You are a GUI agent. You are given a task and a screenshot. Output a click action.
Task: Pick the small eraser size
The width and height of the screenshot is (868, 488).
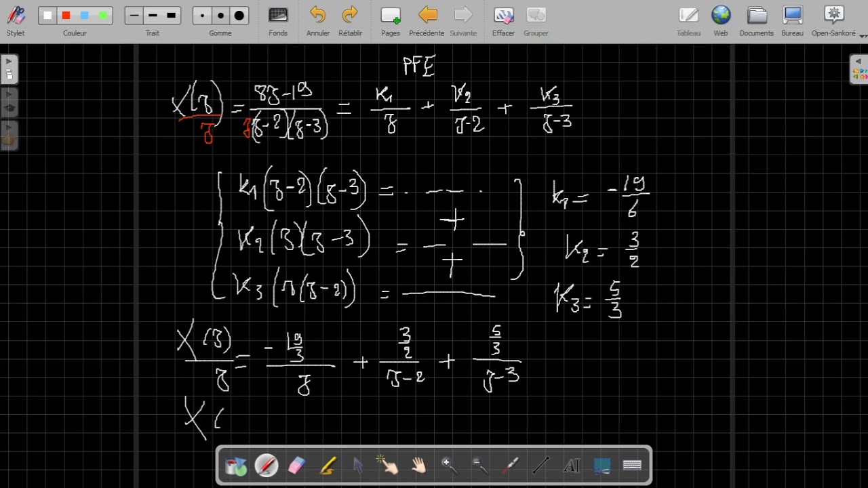click(202, 16)
